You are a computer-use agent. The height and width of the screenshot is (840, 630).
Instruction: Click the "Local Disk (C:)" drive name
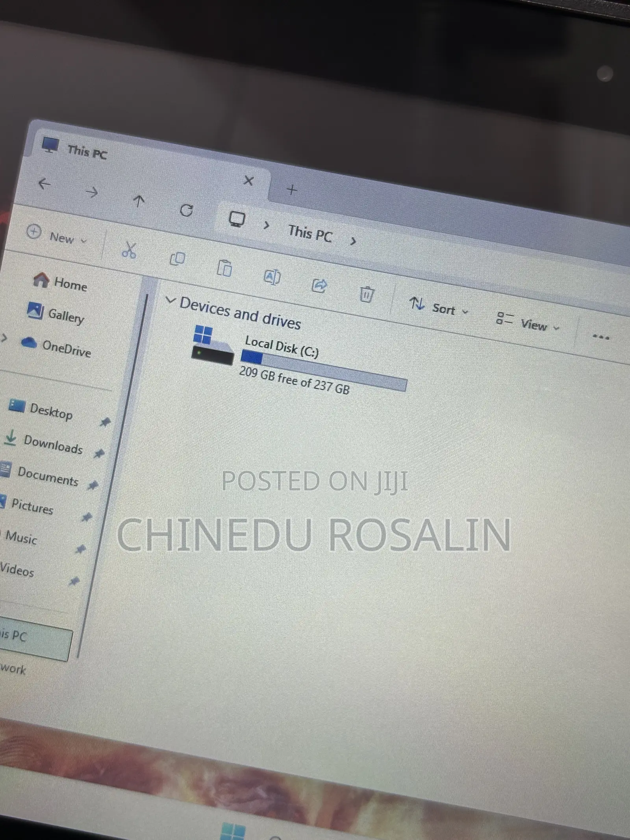pyautogui.click(x=282, y=347)
